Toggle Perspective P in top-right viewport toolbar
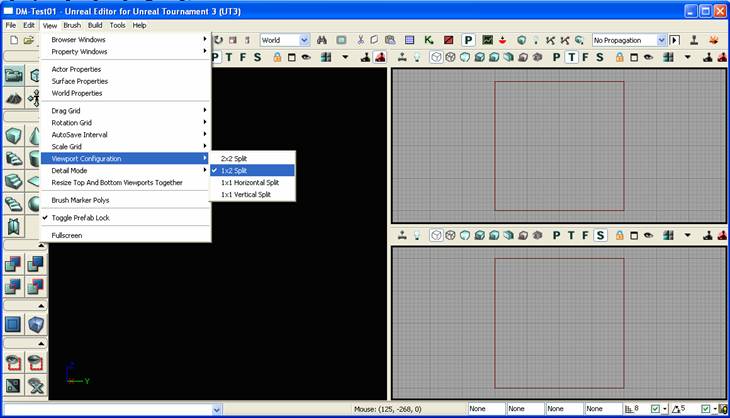Image resolution: width=730 pixels, height=418 pixels. click(x=556, y=57)
